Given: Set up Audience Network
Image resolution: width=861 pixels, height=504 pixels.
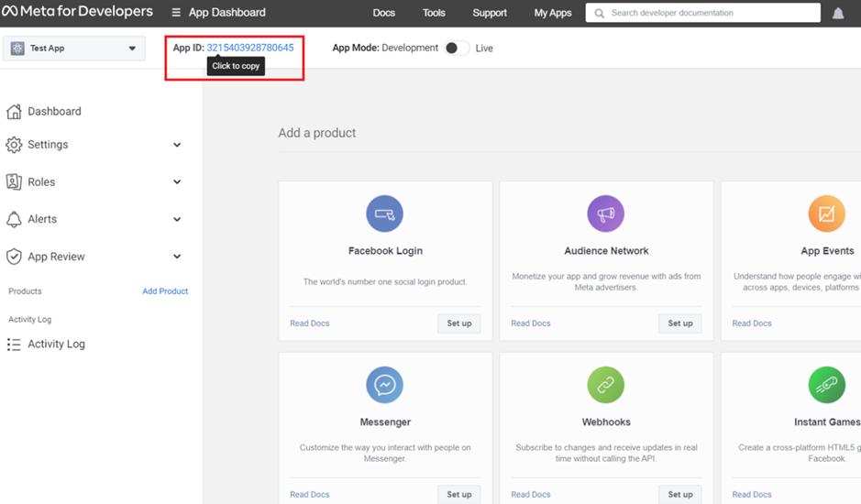Looking at the screenshot, I should point(679,323).
